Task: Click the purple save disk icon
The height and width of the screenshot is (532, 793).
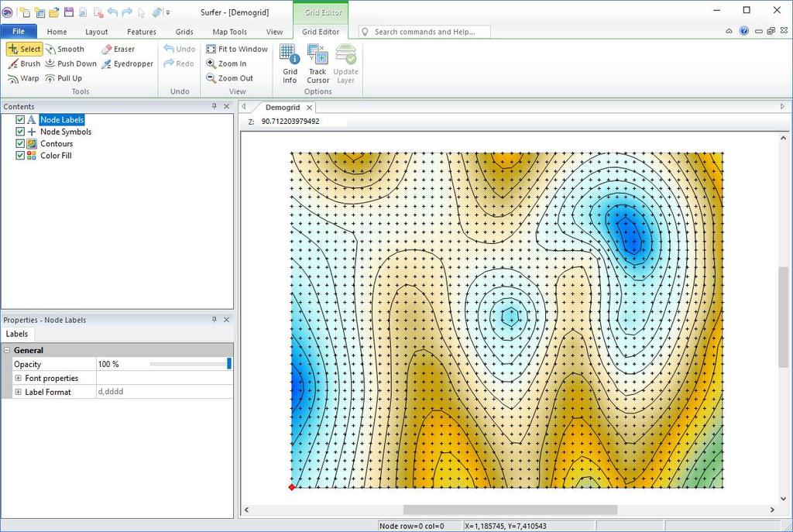Action: 69,12
